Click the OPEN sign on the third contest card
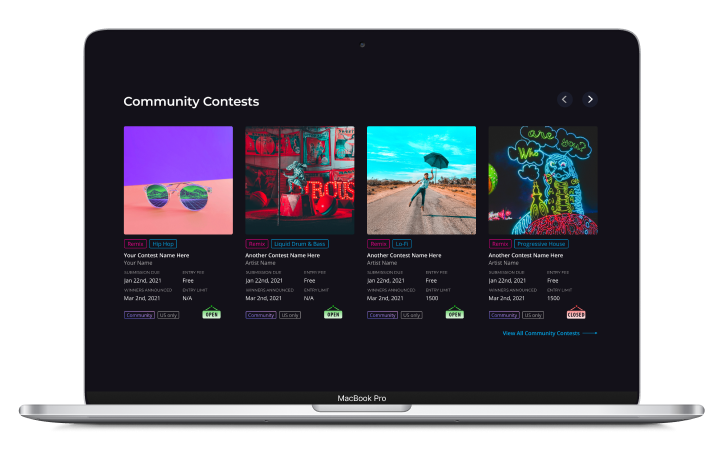 (455, 313)
